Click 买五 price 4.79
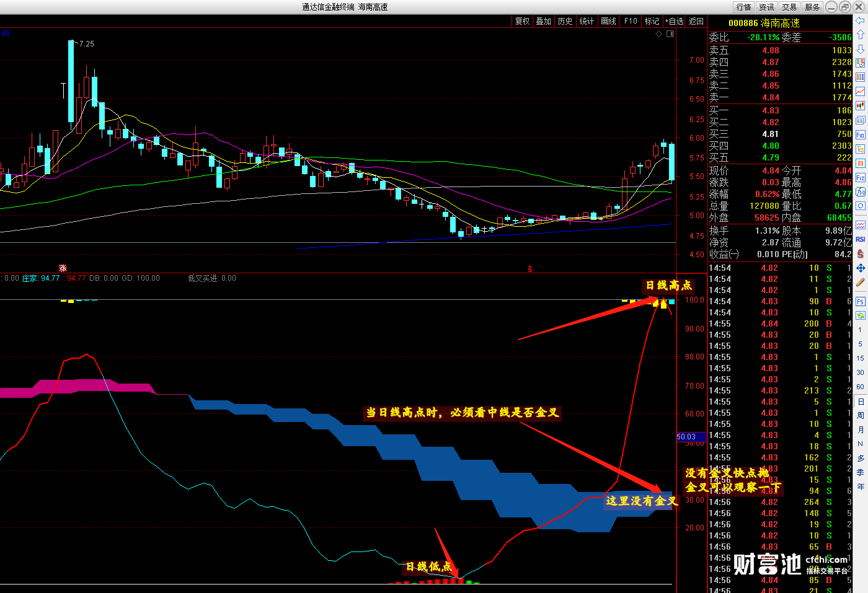The image size is (868, 593). (x=771, y=157)
